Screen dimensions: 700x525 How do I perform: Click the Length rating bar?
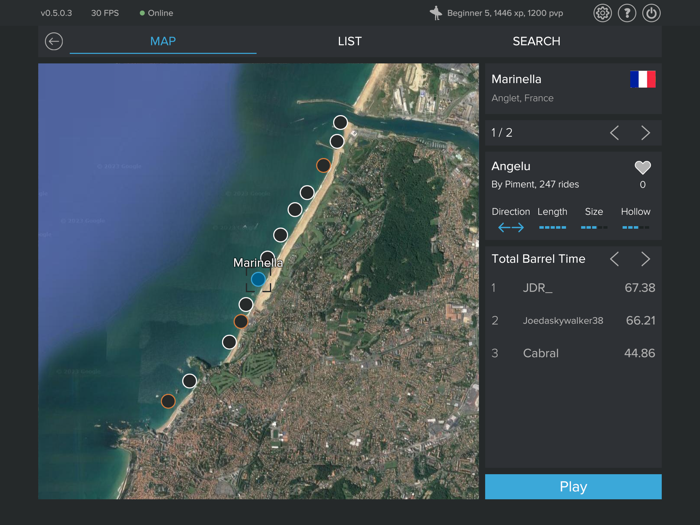click(552, 228)
